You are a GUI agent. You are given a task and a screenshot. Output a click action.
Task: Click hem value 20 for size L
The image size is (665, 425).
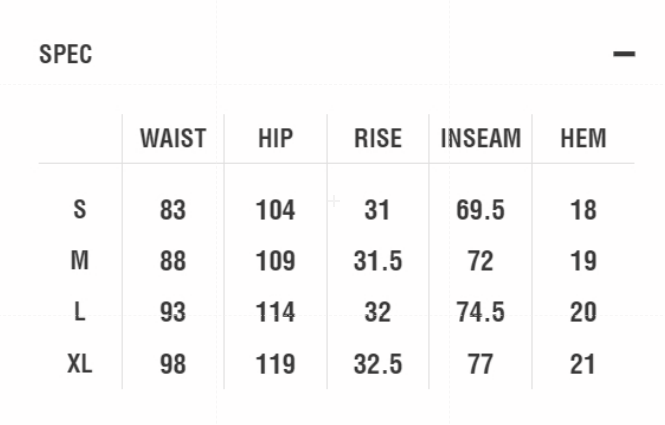pyautogui.click(x=583, y=312)
